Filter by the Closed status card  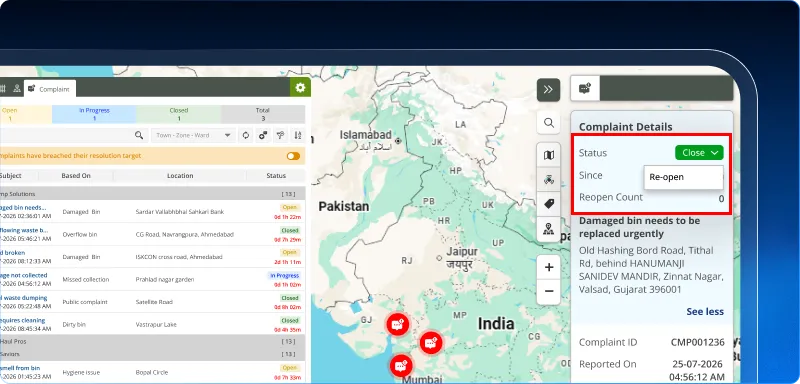pos(179,114)
